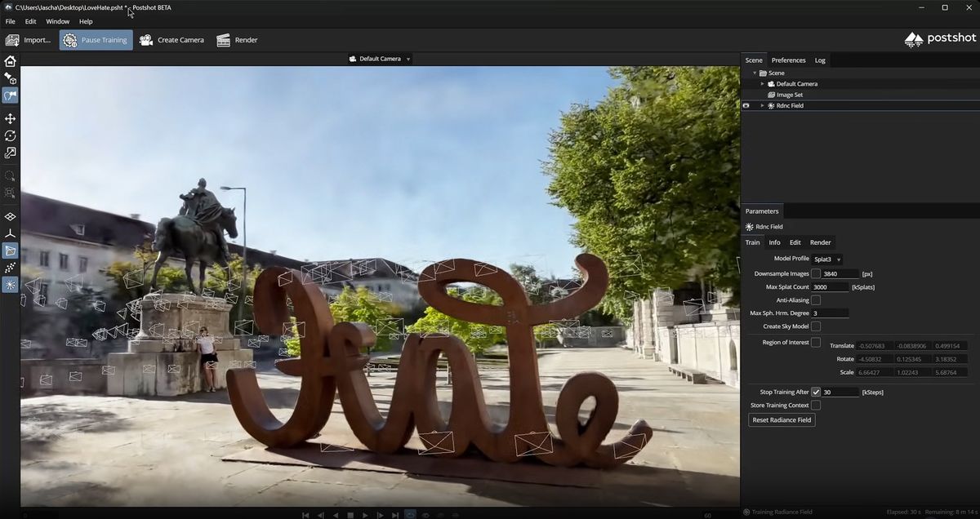Click the Max Splat Count 3000 field
Viewport: 980px width, 519px height.
coord(830,287)
